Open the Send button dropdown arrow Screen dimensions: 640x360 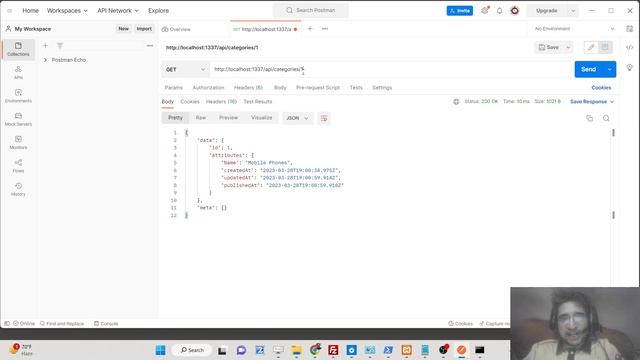click(x=609, y=69)
